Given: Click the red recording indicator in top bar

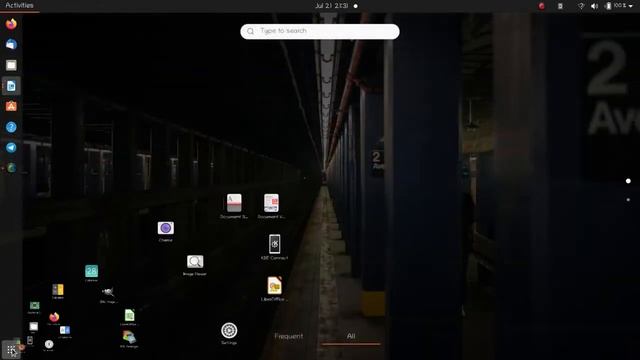Looking at the screenshot, I should pyautogui.click(x=541, y=6).
